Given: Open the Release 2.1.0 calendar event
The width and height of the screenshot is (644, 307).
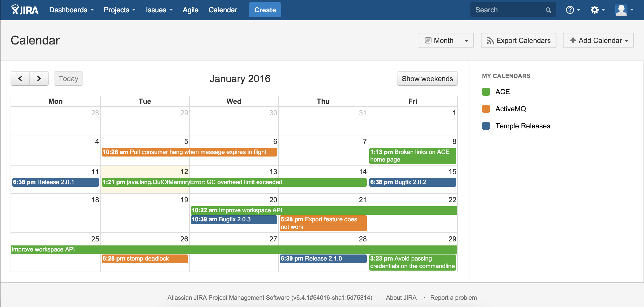Looking at the screenshot, I should coord(323,259).
